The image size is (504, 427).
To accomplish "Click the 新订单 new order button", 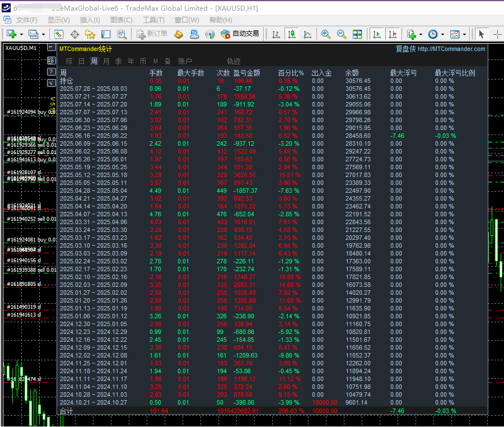I will [x=152, y=34].
